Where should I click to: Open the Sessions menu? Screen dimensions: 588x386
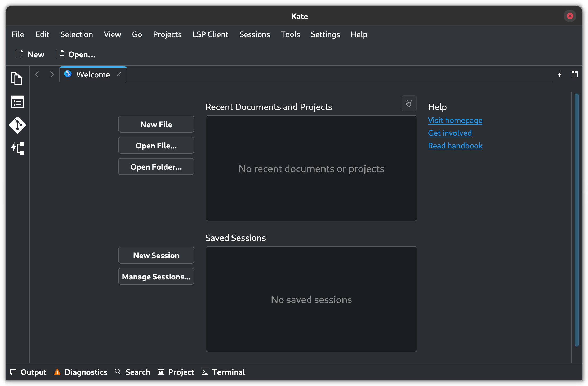pyautogui.click(x=255, y=34)
